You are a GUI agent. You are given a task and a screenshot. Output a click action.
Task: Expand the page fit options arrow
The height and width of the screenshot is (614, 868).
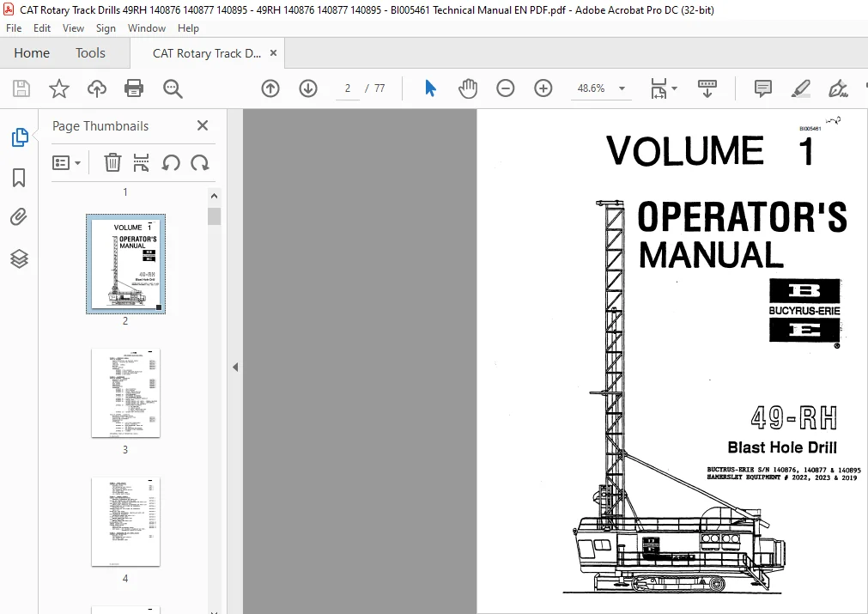pyautogui.click(x=674, y=88)
